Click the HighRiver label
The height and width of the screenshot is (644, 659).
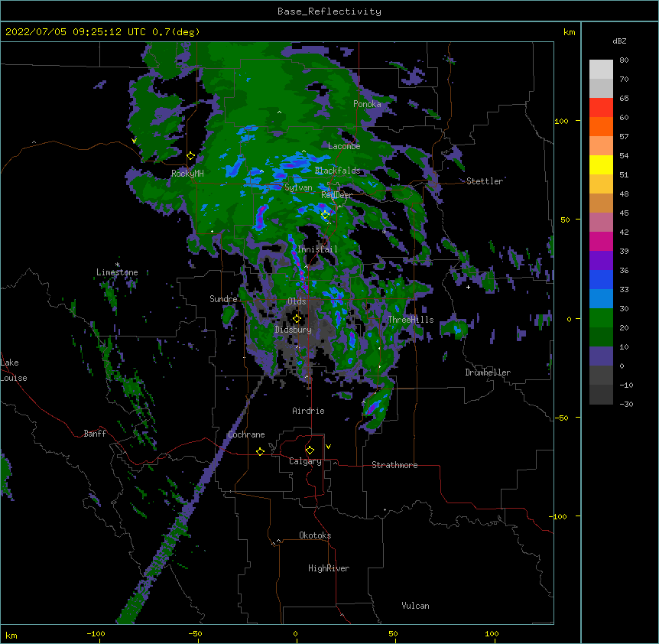[329, 568]
